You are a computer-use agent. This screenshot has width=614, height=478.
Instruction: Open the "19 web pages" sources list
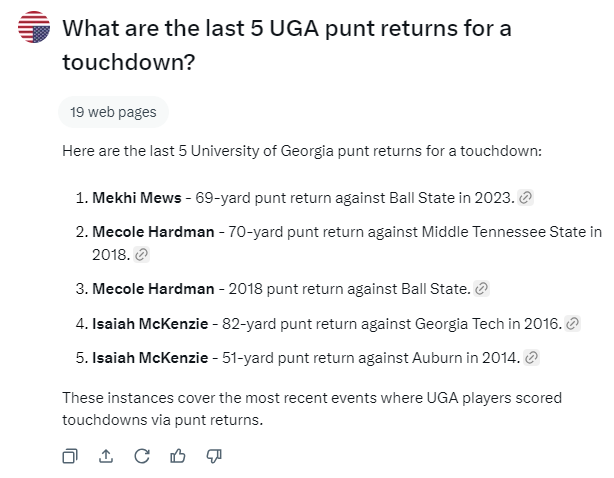(x=113, y=112)
